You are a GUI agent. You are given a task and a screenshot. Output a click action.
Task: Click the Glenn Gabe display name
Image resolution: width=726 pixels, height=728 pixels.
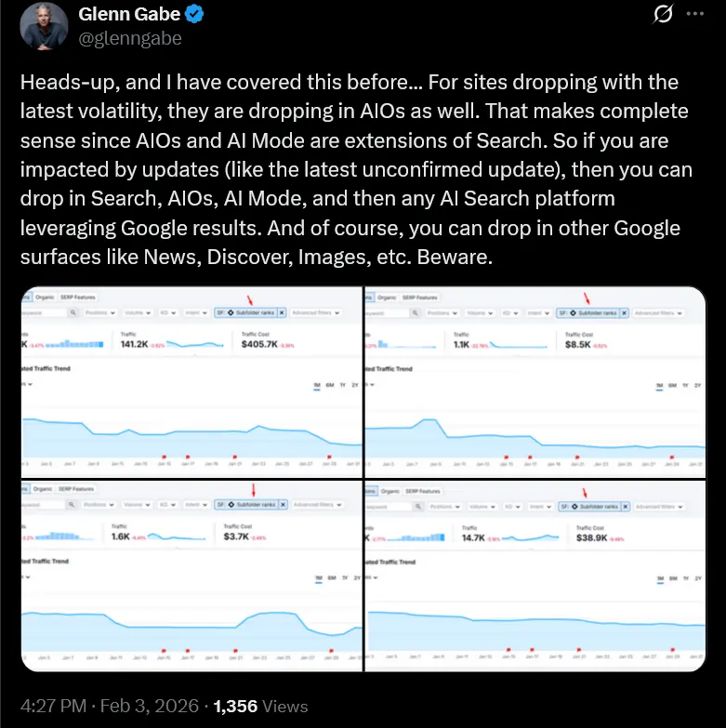(x=131, y=16)
